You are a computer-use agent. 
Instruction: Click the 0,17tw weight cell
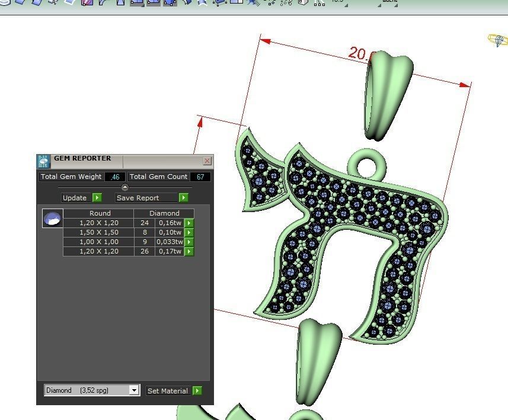pos(170,251)
